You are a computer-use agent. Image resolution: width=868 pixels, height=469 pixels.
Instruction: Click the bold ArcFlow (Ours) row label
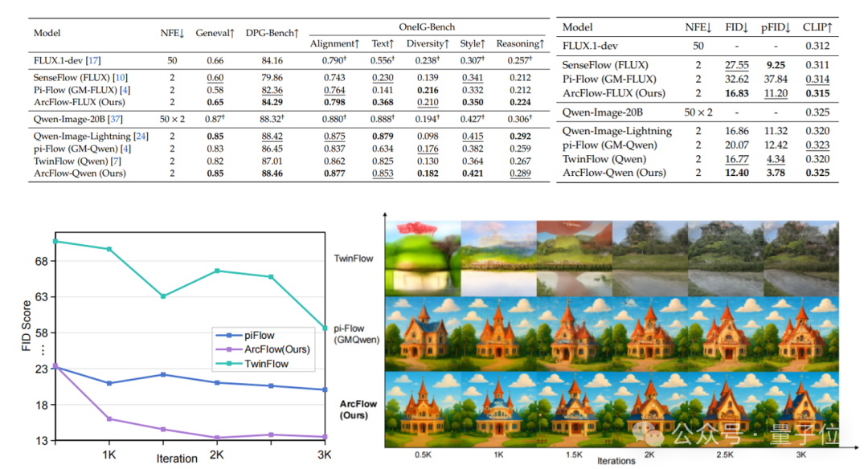click(358, 410)
